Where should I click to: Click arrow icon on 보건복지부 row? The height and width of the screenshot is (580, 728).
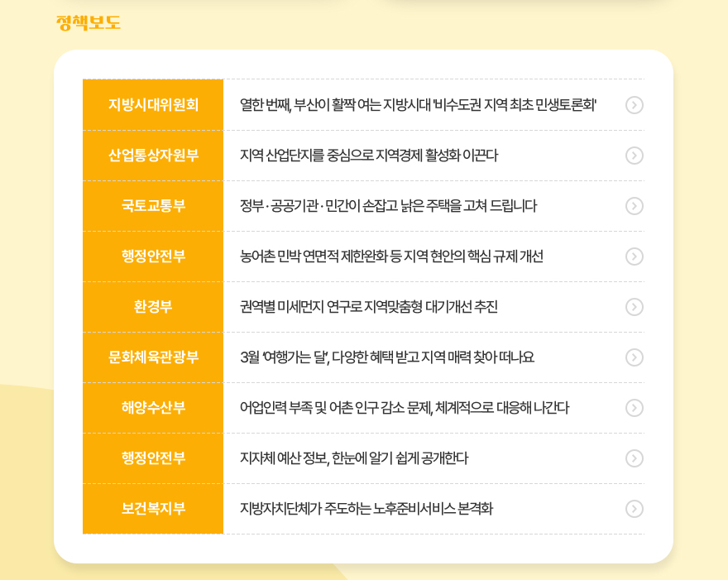(x=635, y=509)
